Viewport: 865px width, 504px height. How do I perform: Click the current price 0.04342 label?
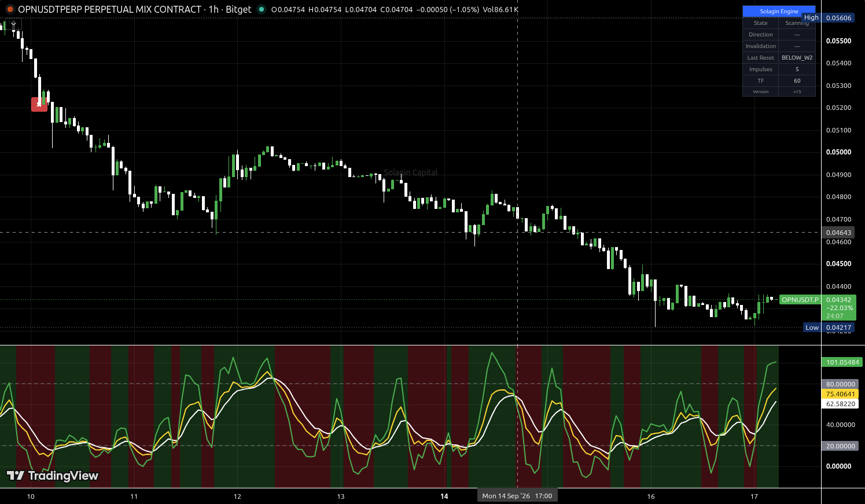pyautogui.click(x=838, y=300)
